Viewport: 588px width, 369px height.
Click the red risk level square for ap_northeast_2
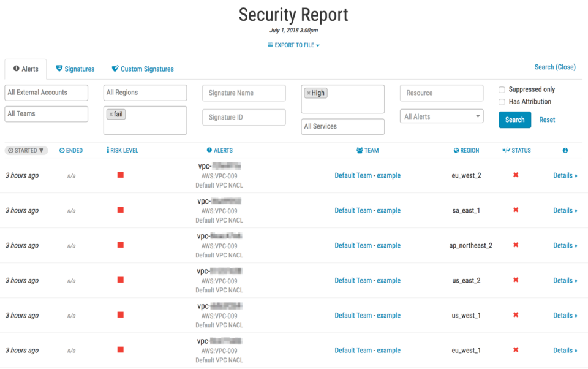click(121, 245)
